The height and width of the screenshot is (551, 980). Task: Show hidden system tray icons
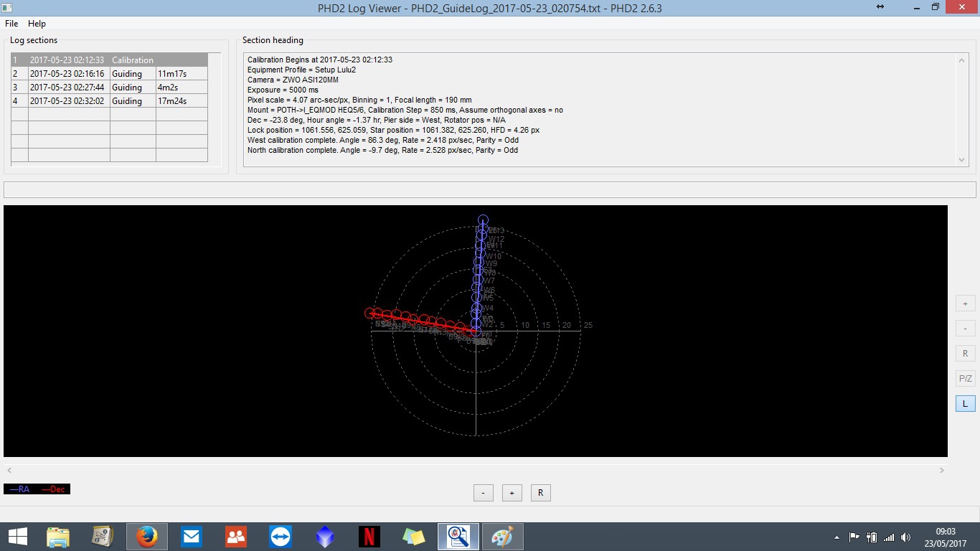[x=837, y=537]
